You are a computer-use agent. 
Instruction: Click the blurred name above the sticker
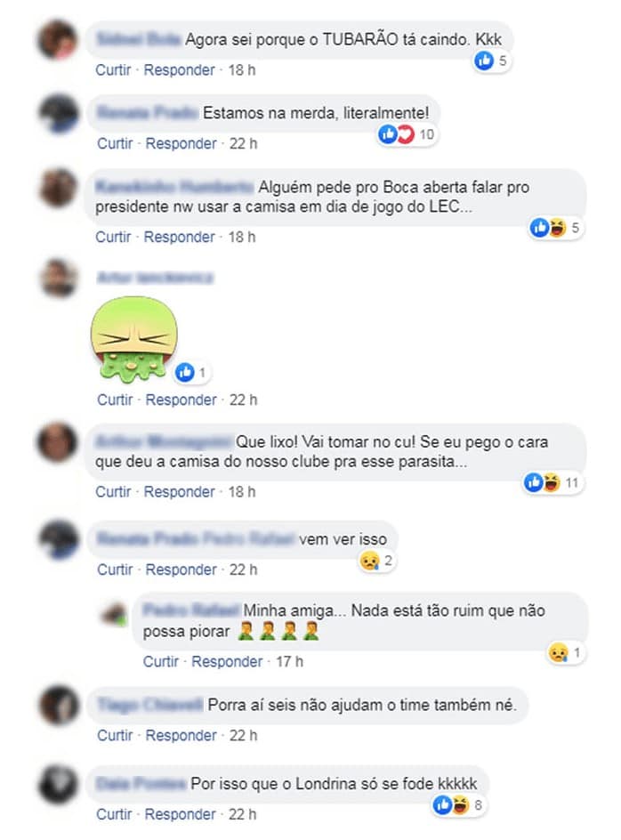156,278
